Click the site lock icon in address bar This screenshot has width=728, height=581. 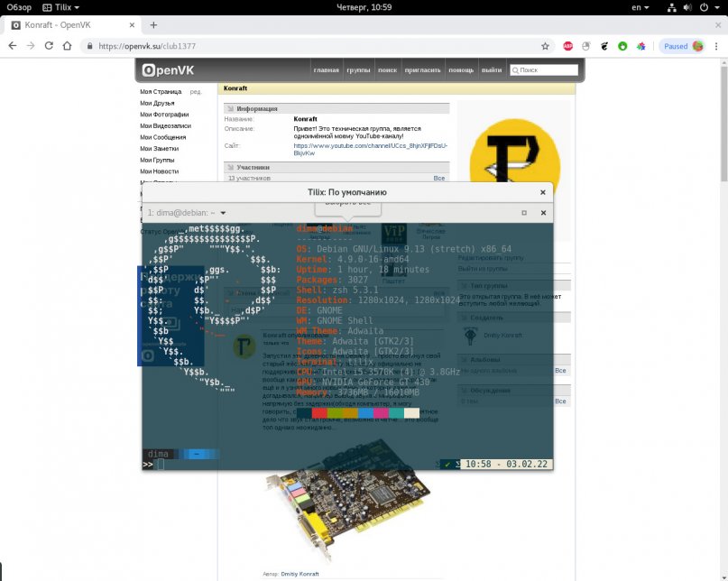pyautogui.click(x=89, y=46)
